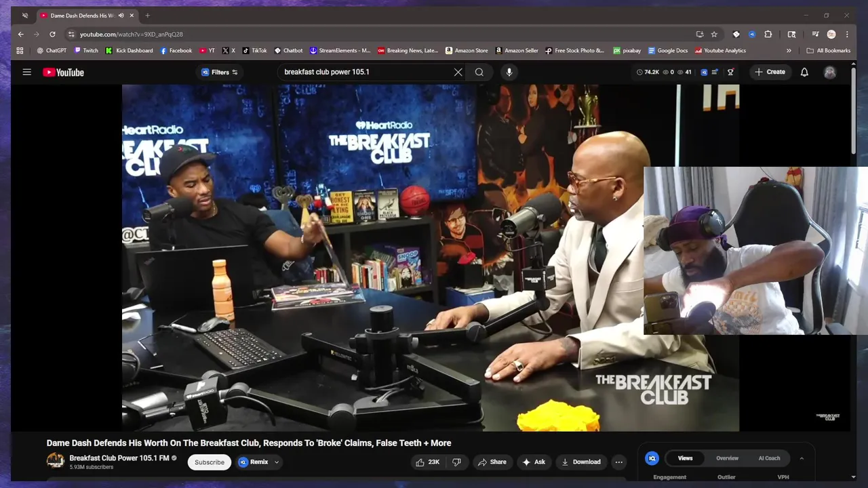Open vidIQ list icon in header

pyautogui.click(x=715, y=72)
